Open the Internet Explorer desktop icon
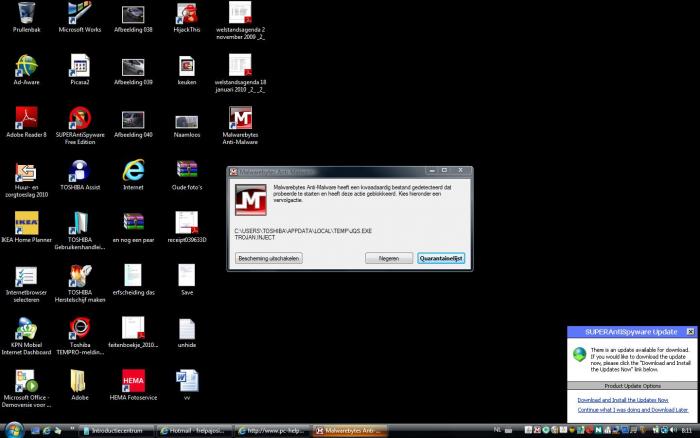Viewport: 700px width, 438px height. pos(133,175)
